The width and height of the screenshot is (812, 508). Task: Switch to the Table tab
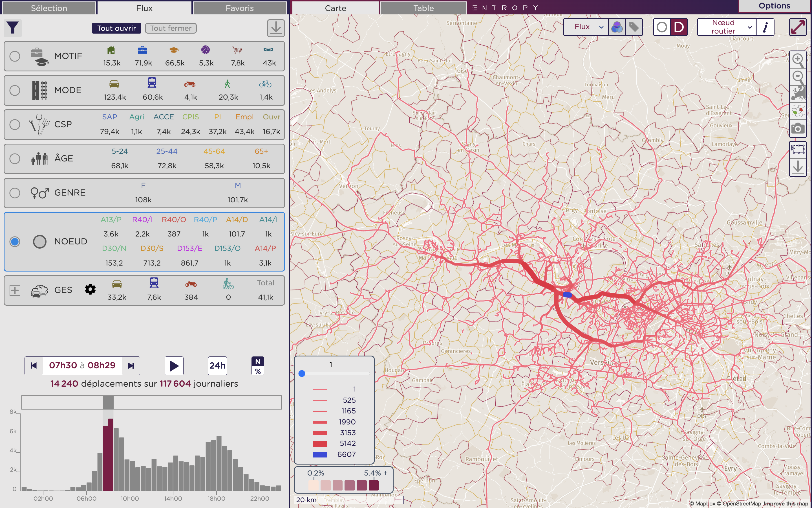pyautogui.click(x=423, y=8)
